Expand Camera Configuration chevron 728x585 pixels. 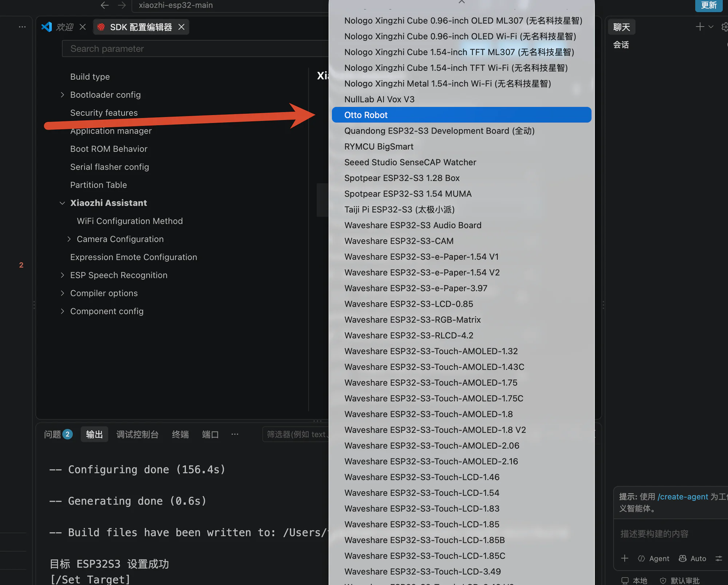(x=69, y=239)
